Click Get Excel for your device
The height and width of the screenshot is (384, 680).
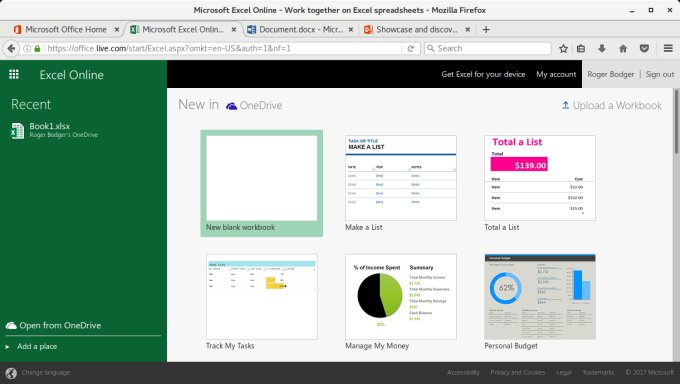[483, 74]
